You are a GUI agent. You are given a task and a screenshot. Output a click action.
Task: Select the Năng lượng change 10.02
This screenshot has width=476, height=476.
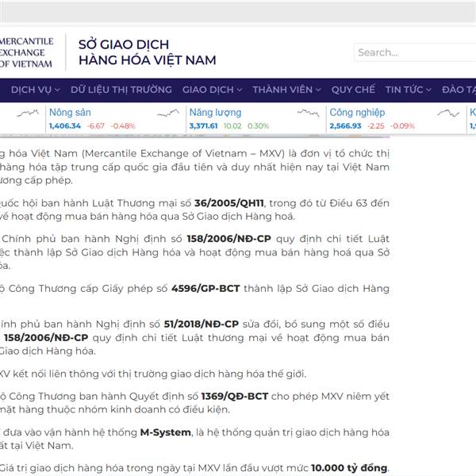(x=232, y=126)
